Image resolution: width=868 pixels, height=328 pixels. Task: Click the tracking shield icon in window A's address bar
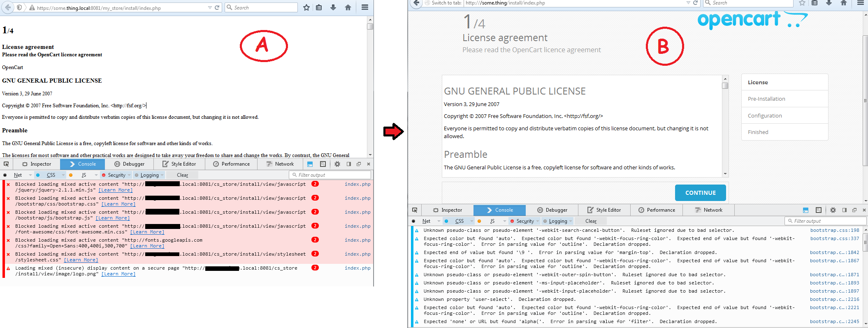tap(19, 7)
